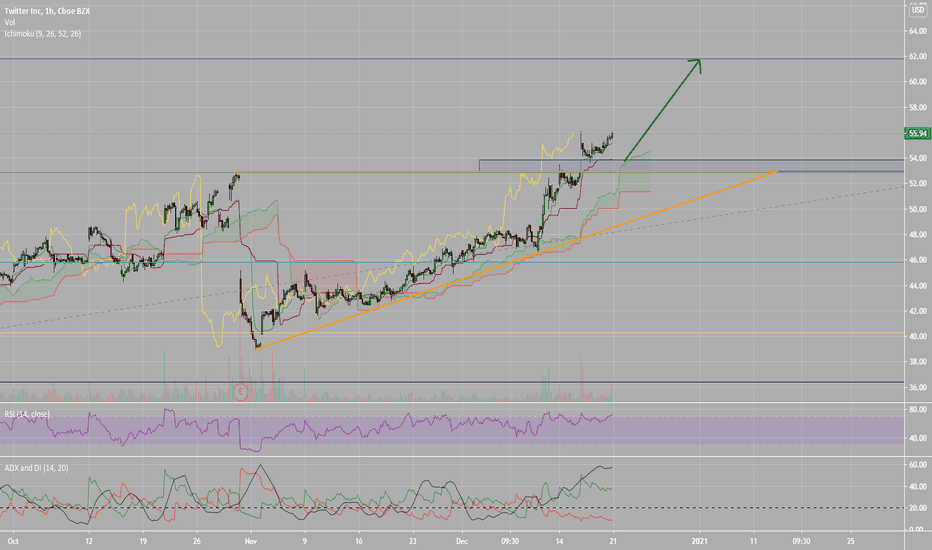This screenshot has width=932, height=550.
Task: Select the purple horizontal line at 62.00
Action: click(452, 58)
